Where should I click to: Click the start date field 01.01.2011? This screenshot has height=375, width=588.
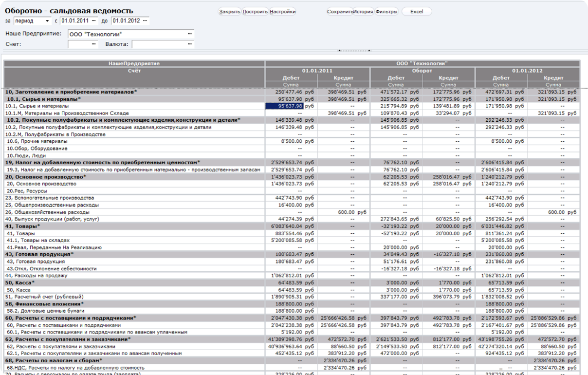click(75, 21)
